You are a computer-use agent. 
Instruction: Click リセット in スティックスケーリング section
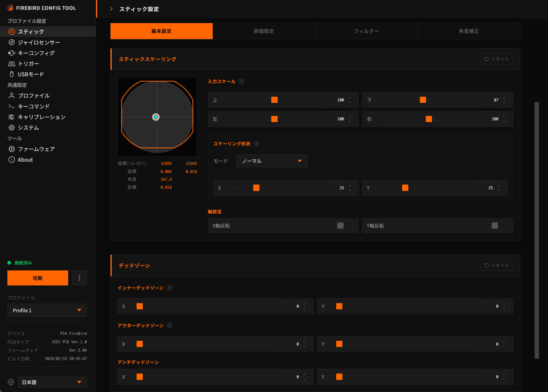click(x=496, y=59)
